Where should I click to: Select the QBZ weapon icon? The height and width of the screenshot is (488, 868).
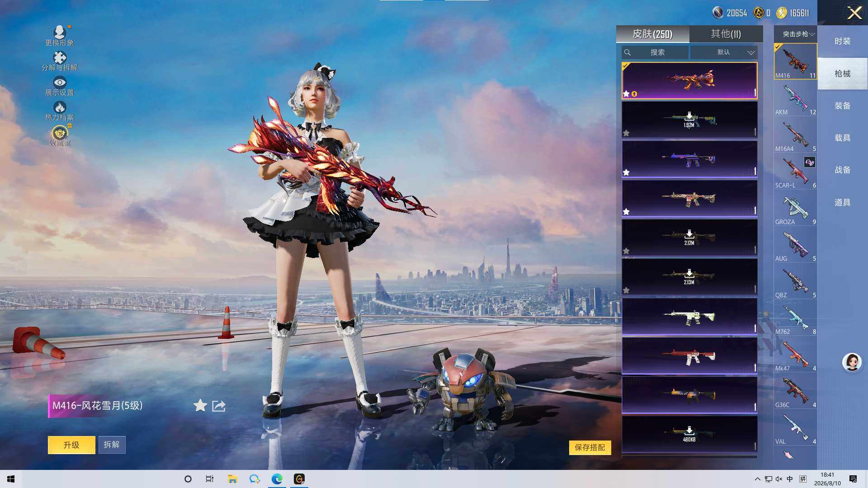[x=795, y=281]
